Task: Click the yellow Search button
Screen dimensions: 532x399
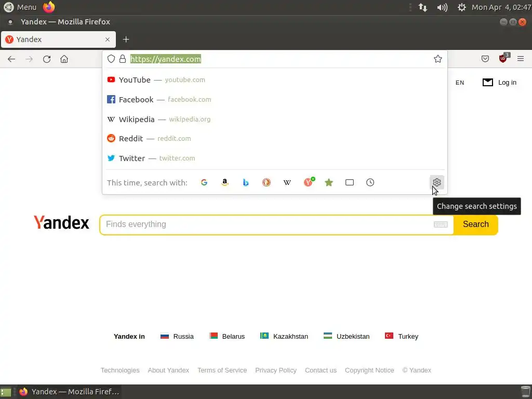Action: [x=476, y=224]
